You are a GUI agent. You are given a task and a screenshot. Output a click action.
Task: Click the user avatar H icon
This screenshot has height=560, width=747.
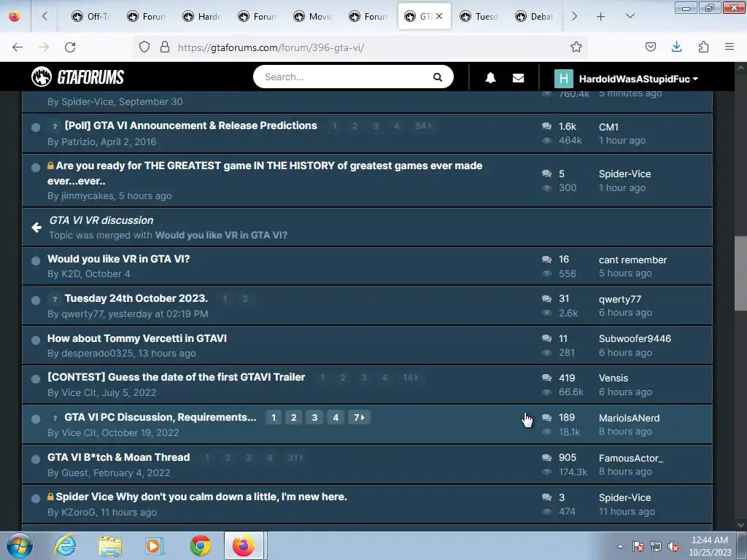(x=564, y=79)
